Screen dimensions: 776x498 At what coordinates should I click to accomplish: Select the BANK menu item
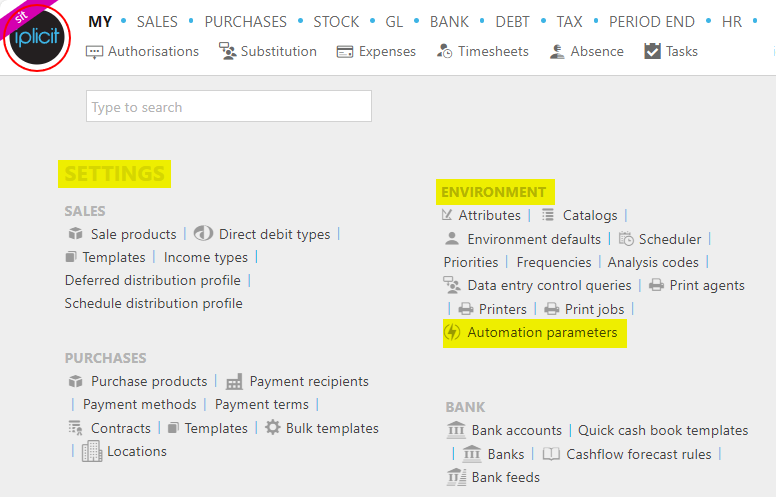[449, 22]
